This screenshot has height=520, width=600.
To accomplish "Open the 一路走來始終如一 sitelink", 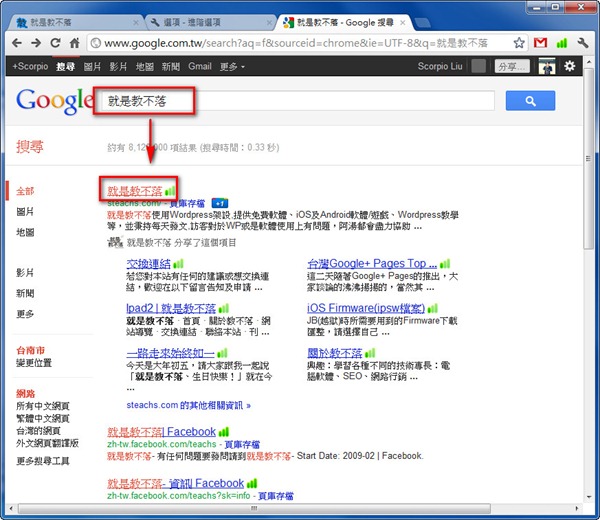I will 170,352.
